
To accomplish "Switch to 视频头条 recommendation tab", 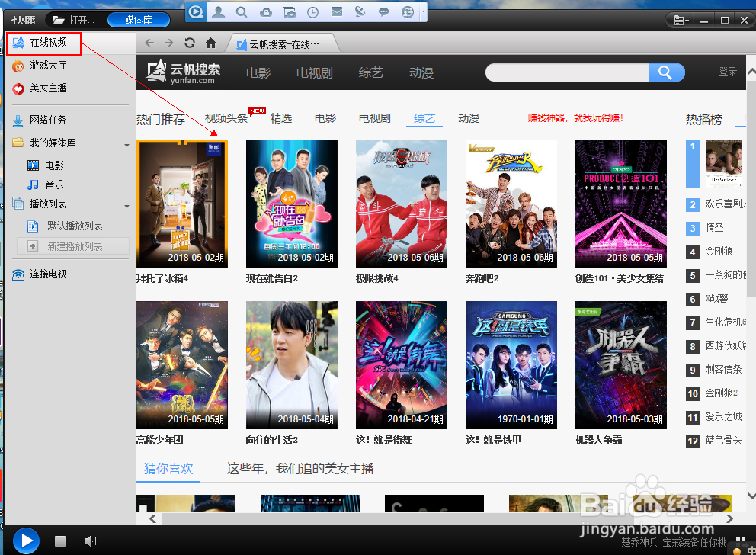I will (x=226, y=118).
